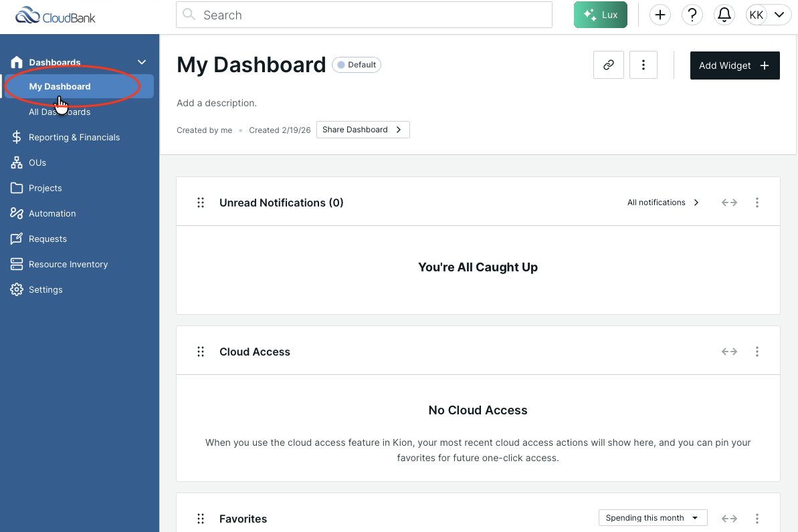Open Resource Inventory in the sidebar
798x532 pixels.
68,265
